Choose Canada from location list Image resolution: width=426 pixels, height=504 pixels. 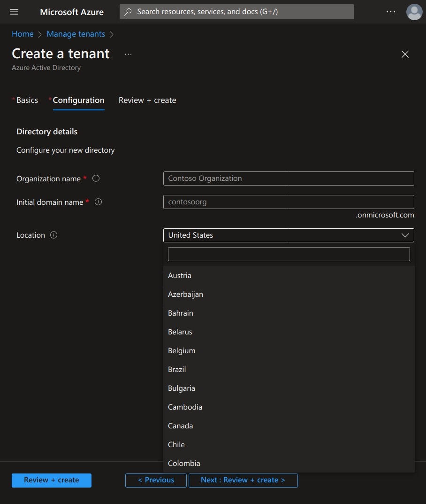(289, 426)
